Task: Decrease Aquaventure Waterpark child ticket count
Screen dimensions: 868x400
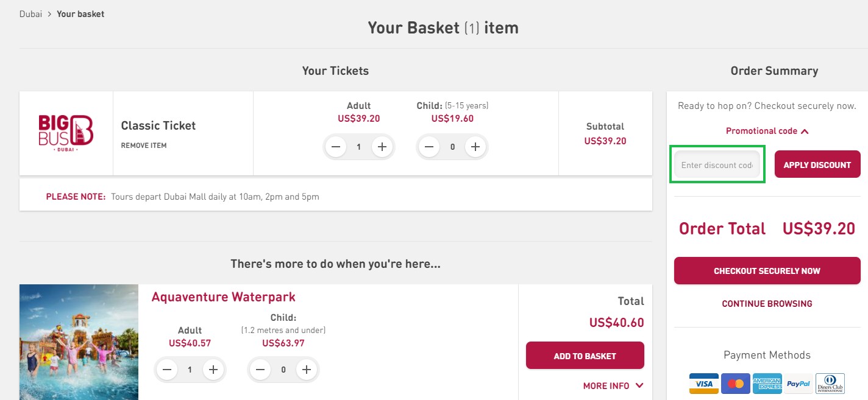Action: coord(260,370)
